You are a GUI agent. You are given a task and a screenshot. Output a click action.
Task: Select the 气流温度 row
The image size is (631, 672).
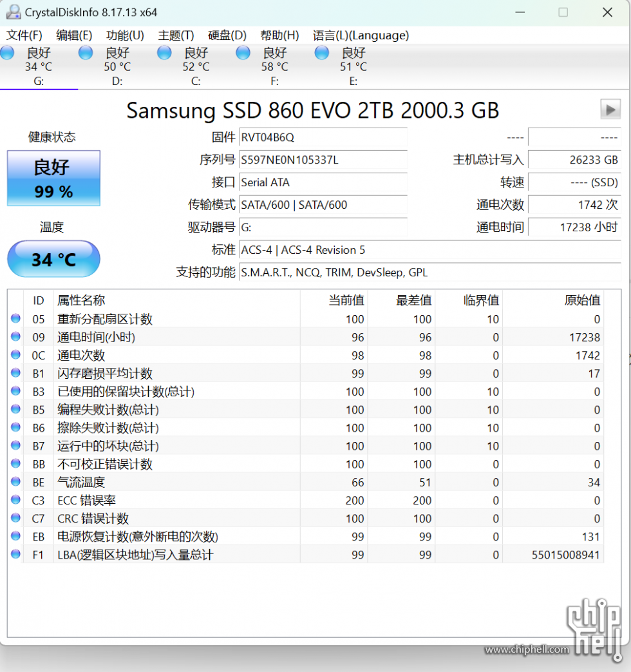coord(306,482)
